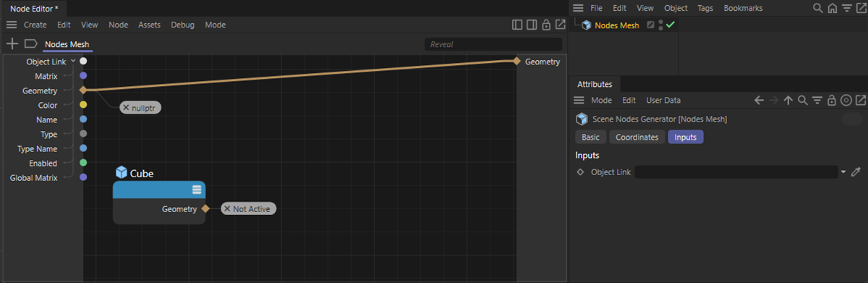Open the Object Link field dropdown arrow
Viewport: 868px width, 283px height.
(843, 172)
